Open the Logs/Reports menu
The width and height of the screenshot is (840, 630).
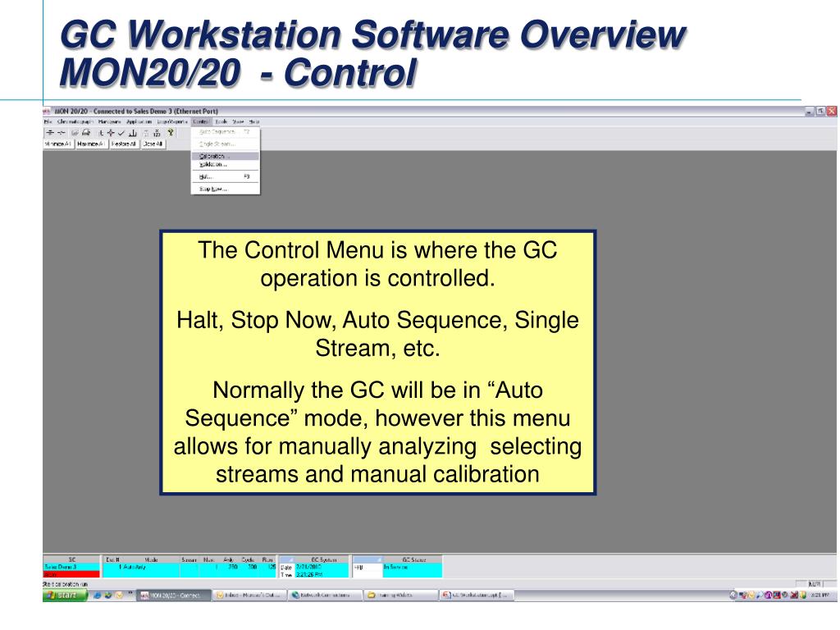tap(172, 121)
